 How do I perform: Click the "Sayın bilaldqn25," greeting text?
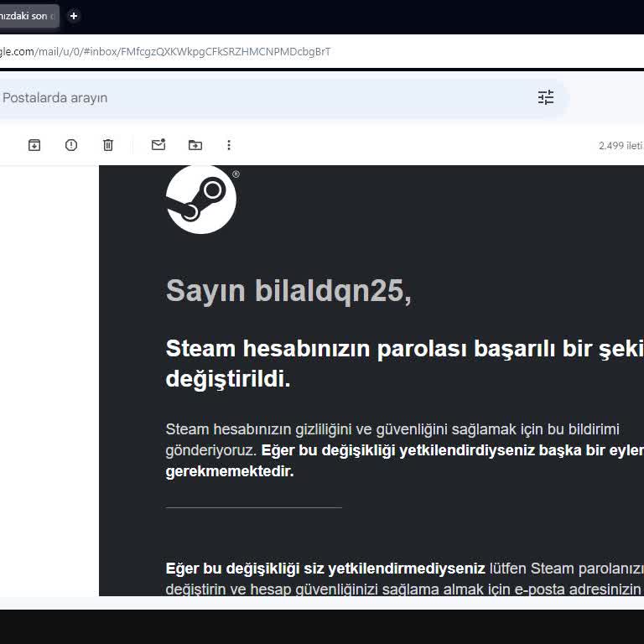[288, 291]
